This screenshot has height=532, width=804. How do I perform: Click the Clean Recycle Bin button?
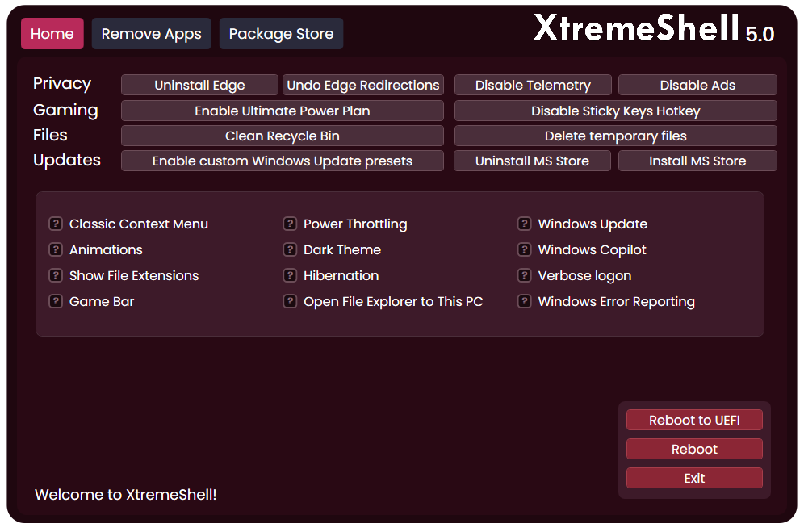click(x=282, y=136)
